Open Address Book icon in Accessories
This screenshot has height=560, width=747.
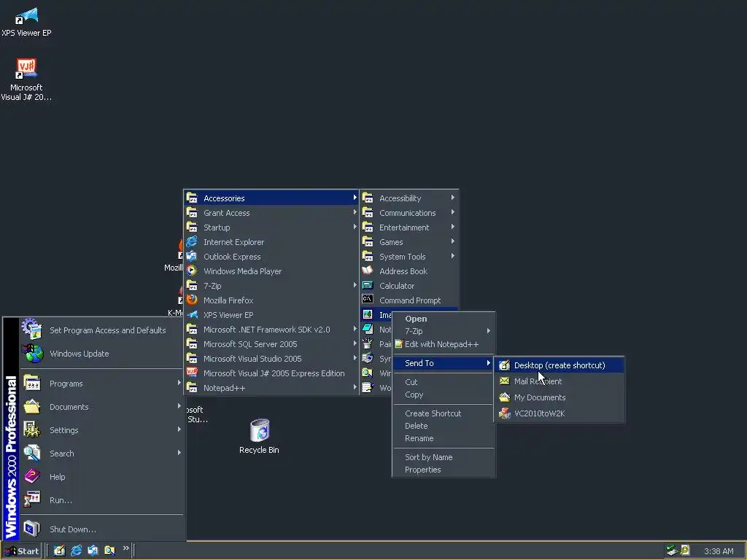368,271
